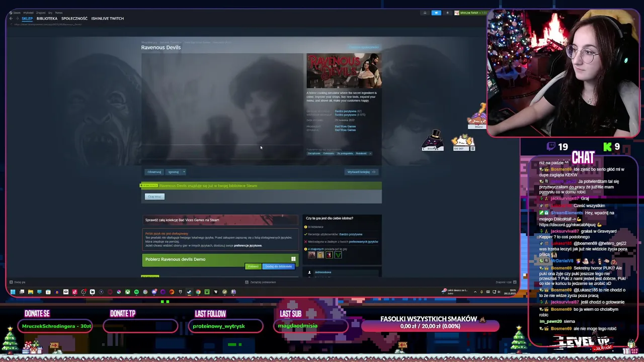
Task: Open the Znajomi menu
Action: (x=41, y=13)
